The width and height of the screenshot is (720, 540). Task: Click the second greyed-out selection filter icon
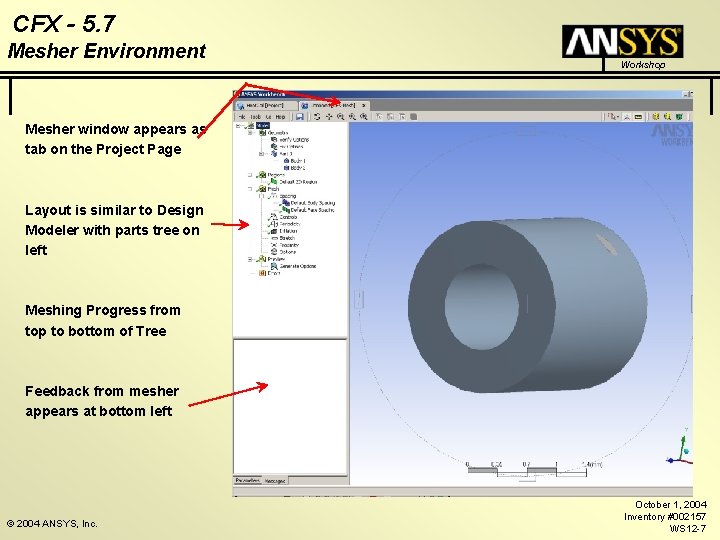(391, 117)
